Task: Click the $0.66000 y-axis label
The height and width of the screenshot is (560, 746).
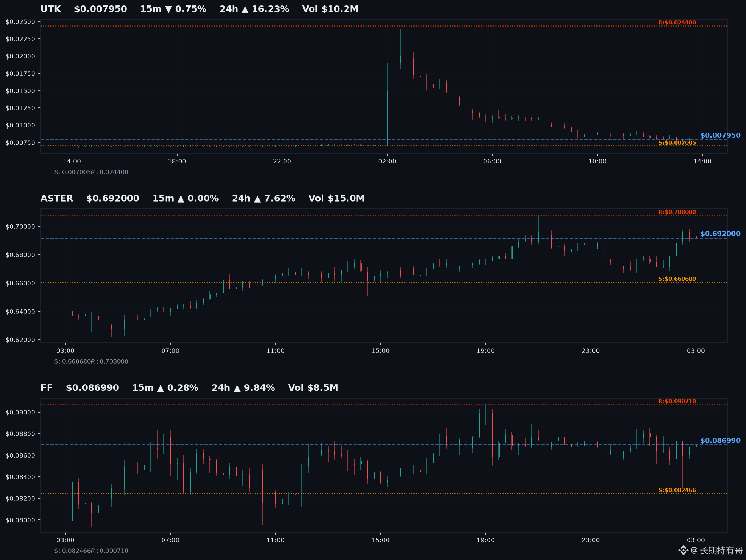Action: point(20,283)
